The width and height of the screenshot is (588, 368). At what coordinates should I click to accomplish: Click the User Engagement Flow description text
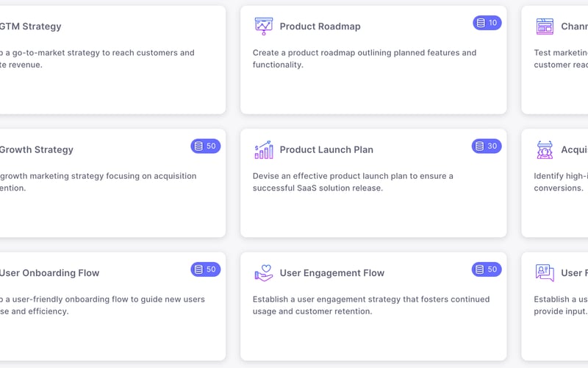[x=370, y=305]
